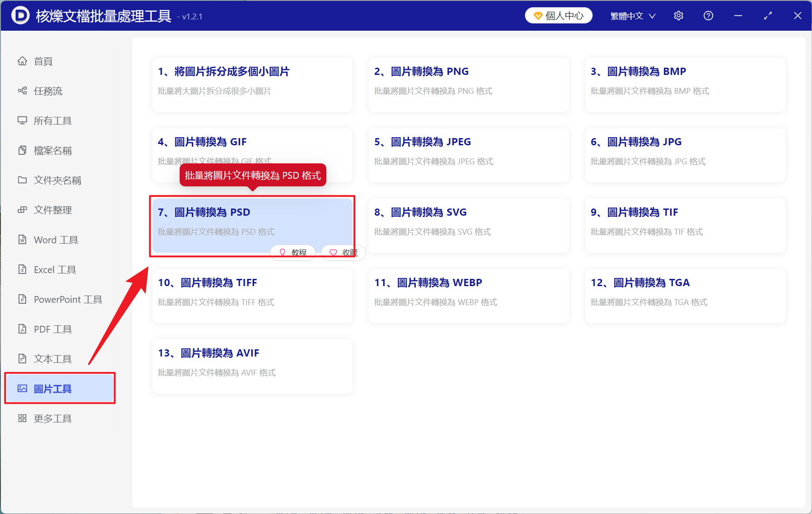Select the 首頁 home icon in sidebar
This screenshot has width=812, height=514.
(23, 61)
